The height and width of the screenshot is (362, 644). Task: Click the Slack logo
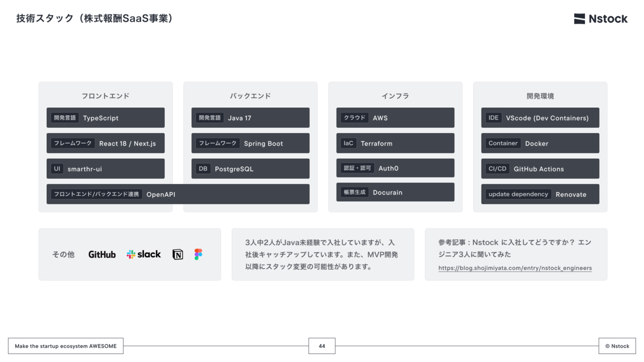[x=144, y=254]
